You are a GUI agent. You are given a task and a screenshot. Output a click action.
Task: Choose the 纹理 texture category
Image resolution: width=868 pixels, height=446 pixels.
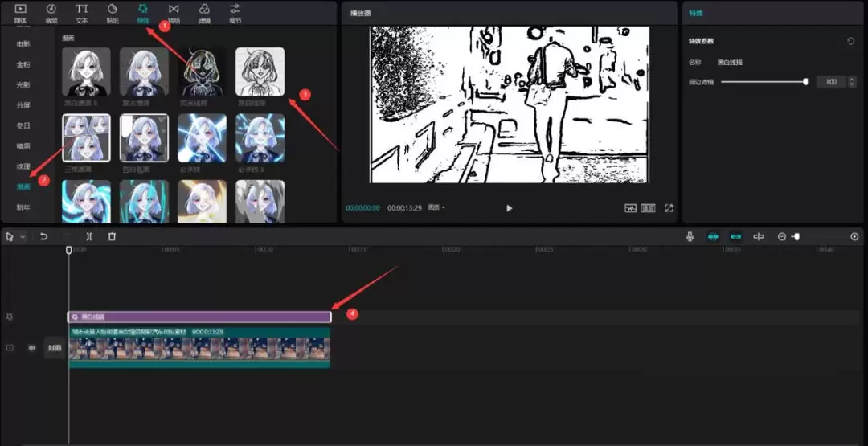click(x=23, y=166)
